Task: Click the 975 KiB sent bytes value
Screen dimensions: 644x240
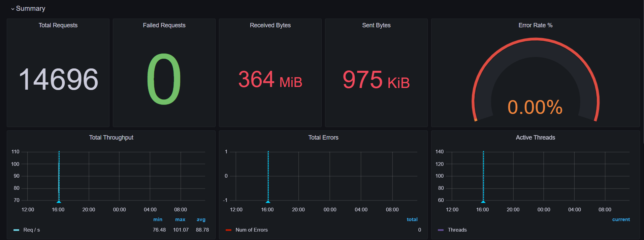Action: [x=376, y=80]
